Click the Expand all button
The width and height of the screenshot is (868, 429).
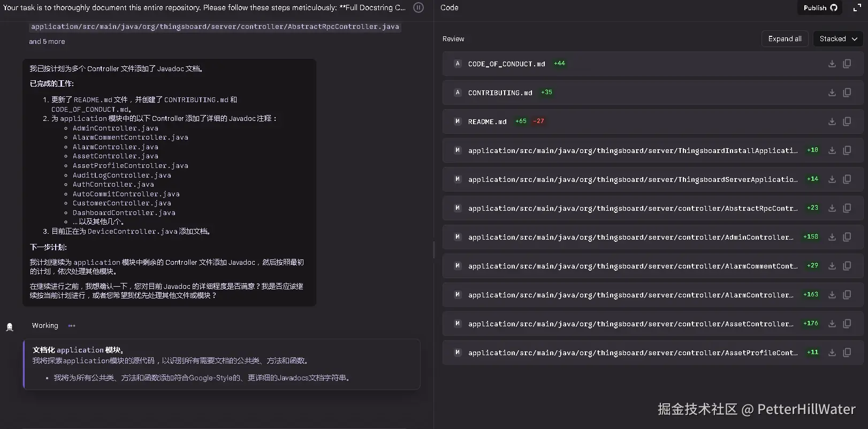785,39
